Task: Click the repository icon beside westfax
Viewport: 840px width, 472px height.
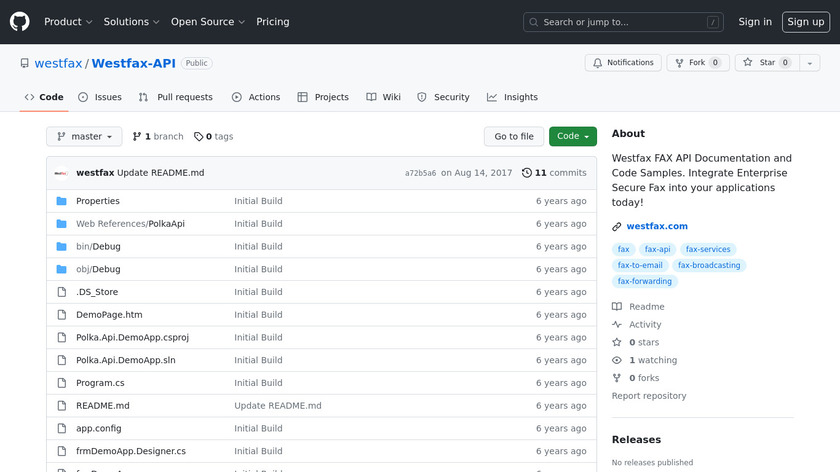Action: tap(25, 63)
